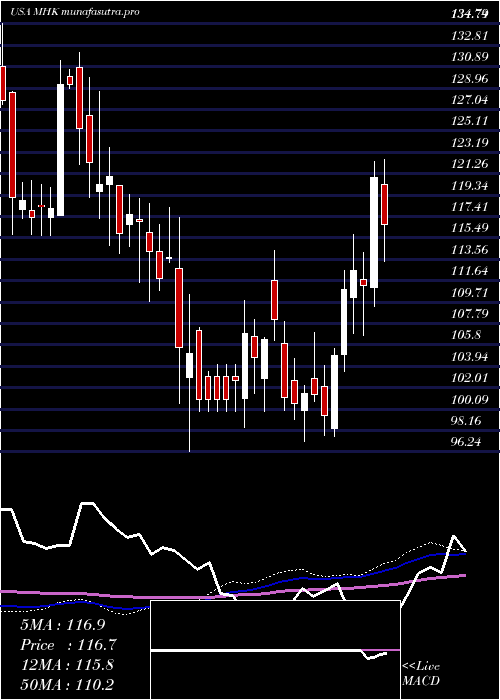Click the 98.16 price axis label

(x=467, y=421)
